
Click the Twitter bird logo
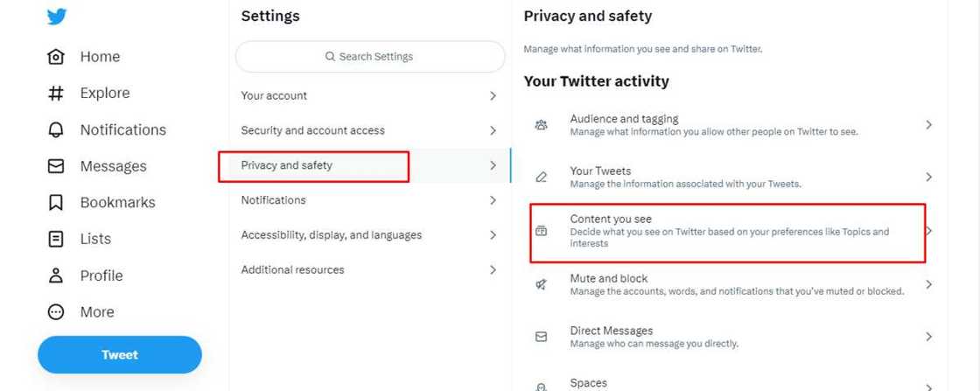click(x=57, y=17)
